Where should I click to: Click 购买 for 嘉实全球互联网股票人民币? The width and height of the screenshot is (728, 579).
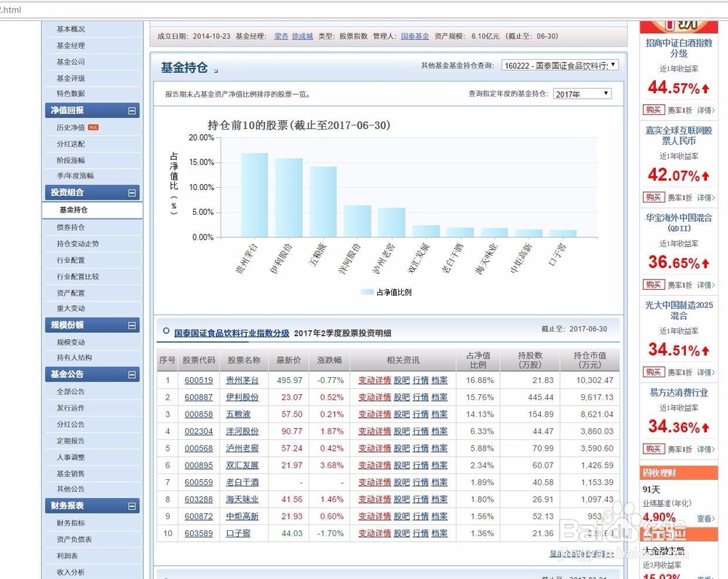pos(653,197)
